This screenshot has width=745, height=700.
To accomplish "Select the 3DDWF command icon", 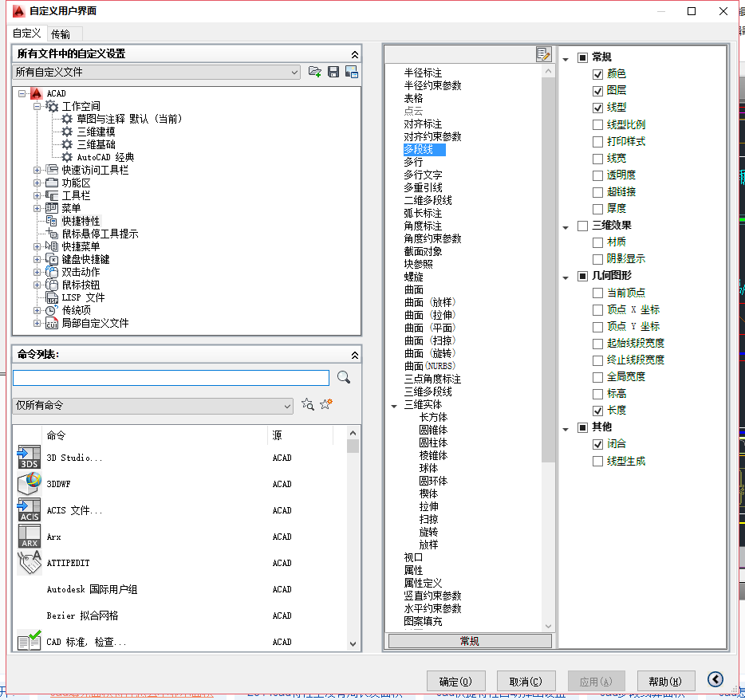I will [x=29, y=484].
